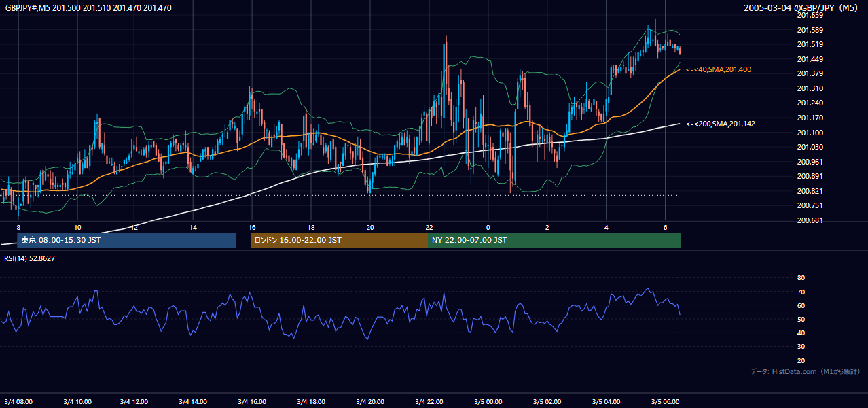Click the 2005-03-04 GBP/JPY (M5) title
The image size is (868, 408).
point(802,8)
